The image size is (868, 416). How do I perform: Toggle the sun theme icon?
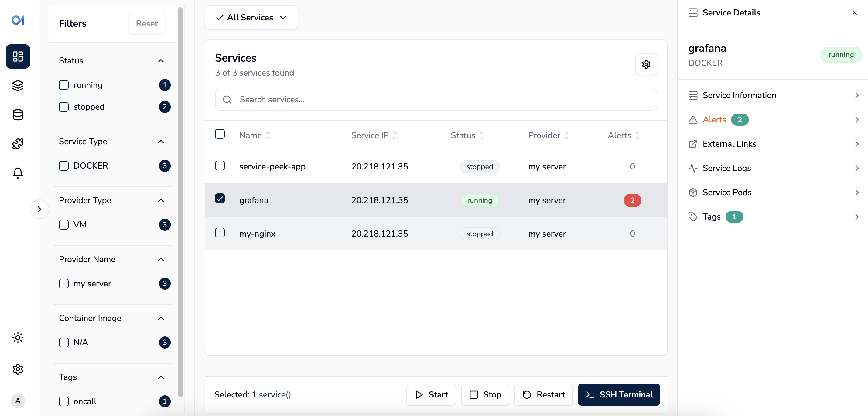tap(18, 338)
